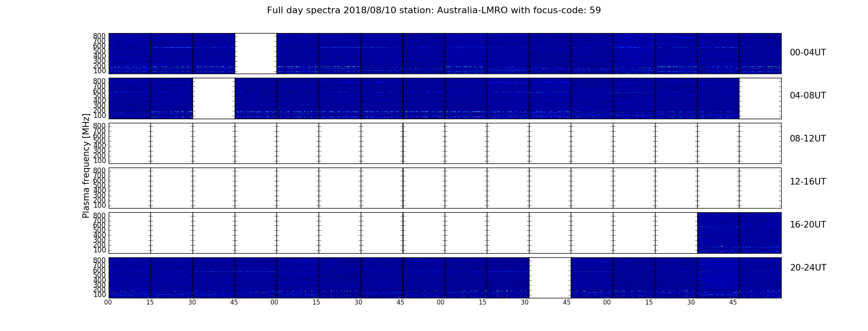Click inside the empty 12-16UT spectrogram panel
Image resolution: width=868 pixels, height=331 pixels.
click(445, 188)
